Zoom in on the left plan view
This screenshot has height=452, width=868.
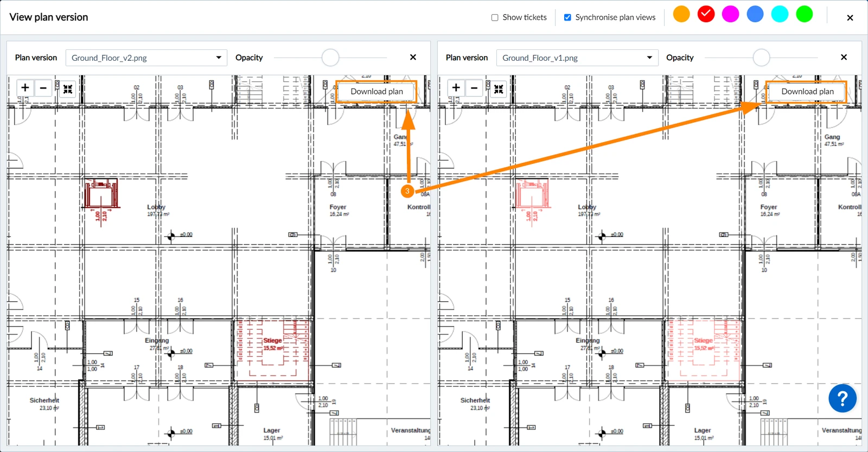click(x=25, y=88)
